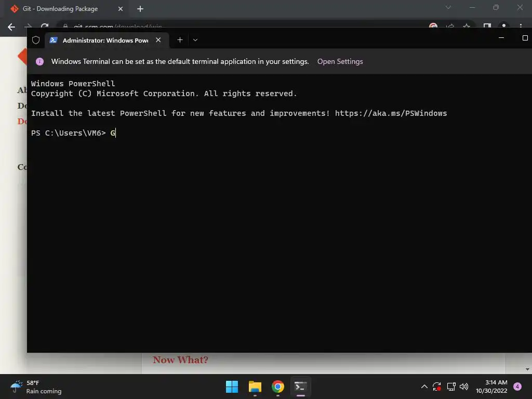
Task: Click the 'Now What?' heading on Git page
Action: pos(180,360)
